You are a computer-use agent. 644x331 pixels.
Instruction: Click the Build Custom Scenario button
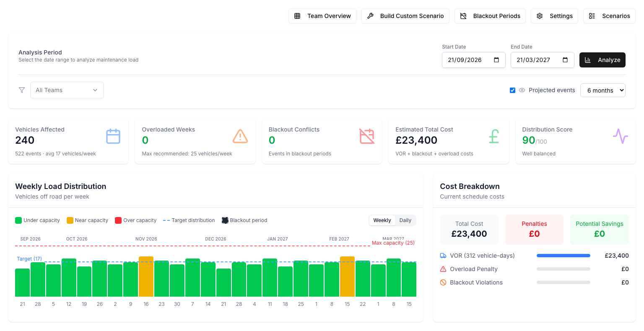(405, 16)
